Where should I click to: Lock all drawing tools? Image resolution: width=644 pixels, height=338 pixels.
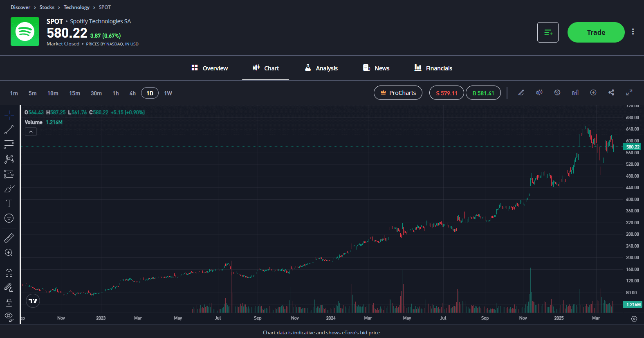tap(9, 303)
